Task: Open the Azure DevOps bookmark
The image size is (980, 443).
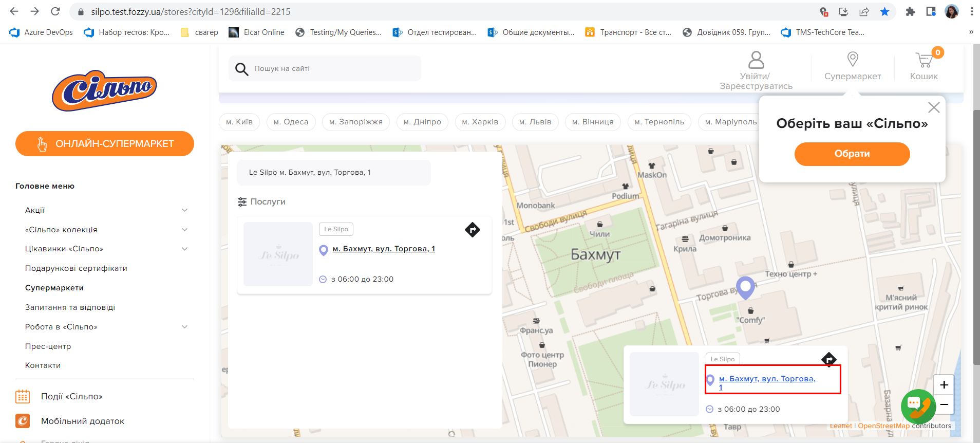Action: [x=41, y=32]
